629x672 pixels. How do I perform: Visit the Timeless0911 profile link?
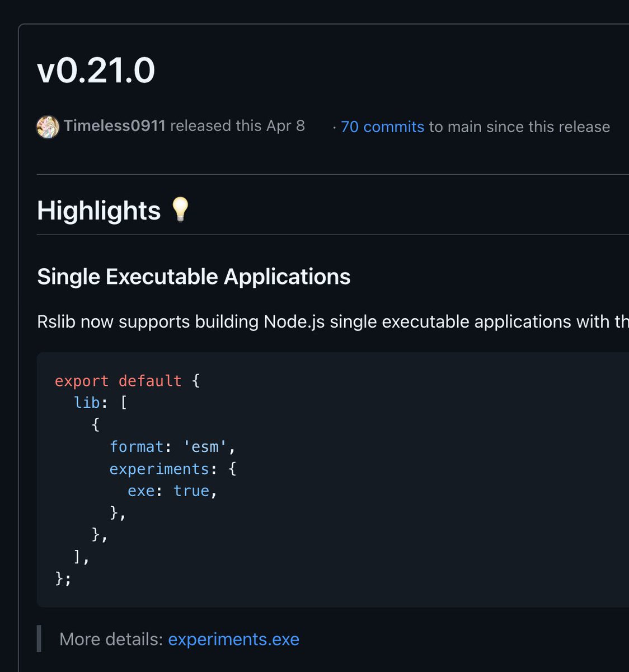click(115, 126)
